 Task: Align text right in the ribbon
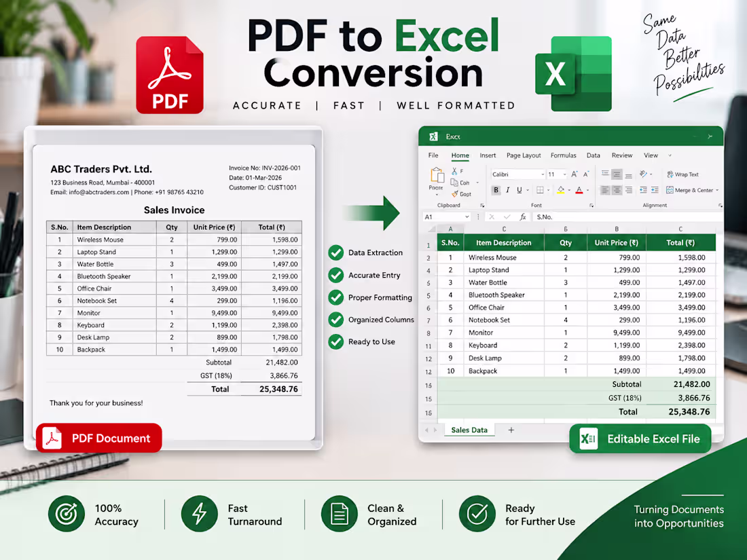629,190
